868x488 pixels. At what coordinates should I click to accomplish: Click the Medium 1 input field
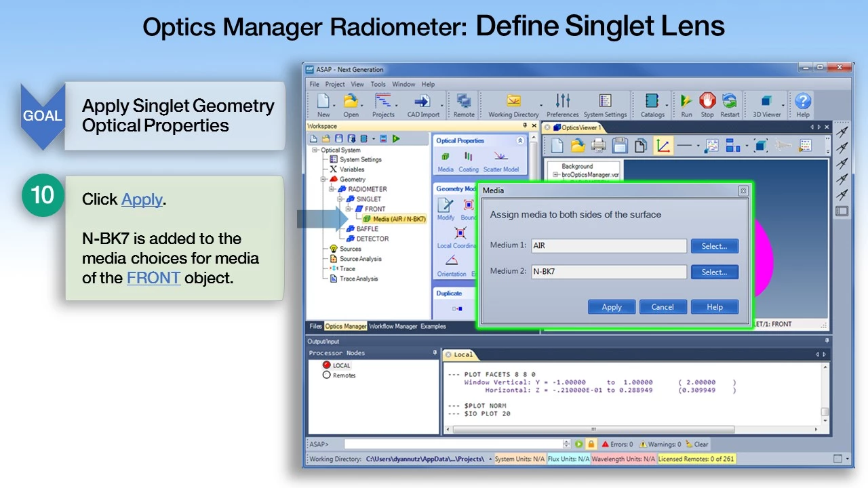[x=608, y=246]
